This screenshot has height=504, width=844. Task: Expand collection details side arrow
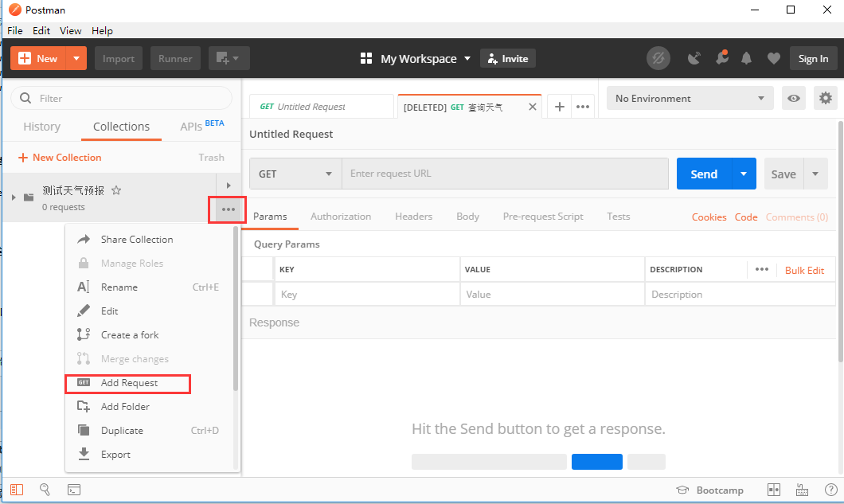tap(229, 186)
